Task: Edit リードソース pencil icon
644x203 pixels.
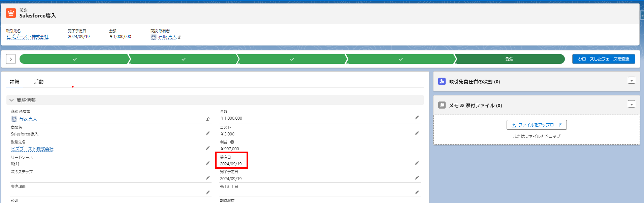Action: [208, 163]
